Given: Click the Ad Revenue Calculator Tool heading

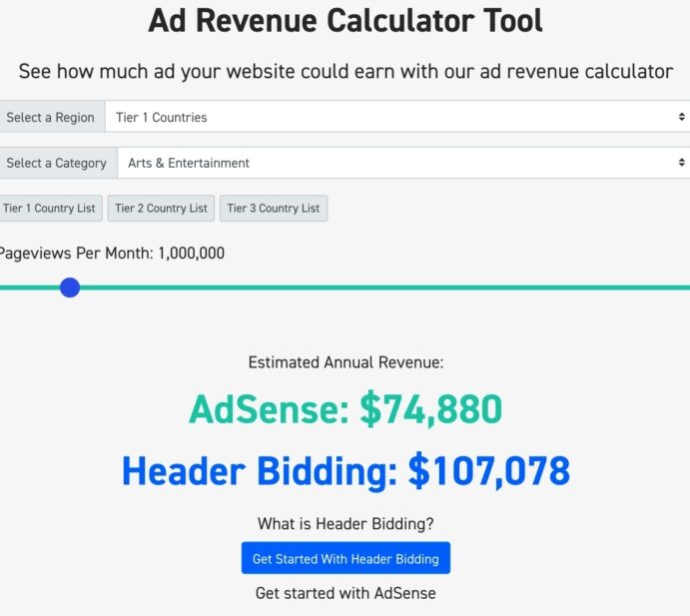Looking at the screenshot, I should 345,21.
